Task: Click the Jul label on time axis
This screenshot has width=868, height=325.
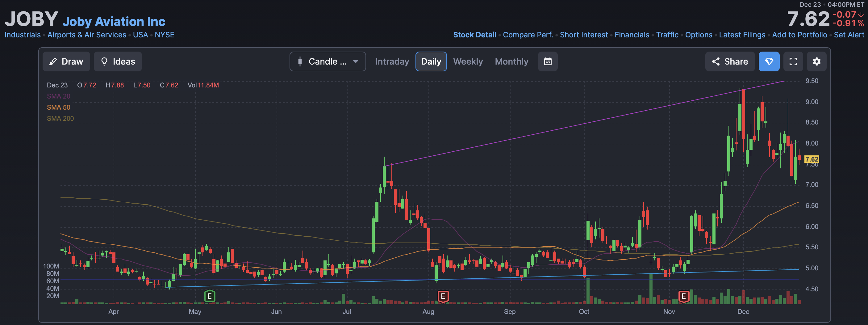Action: [347, 311]
